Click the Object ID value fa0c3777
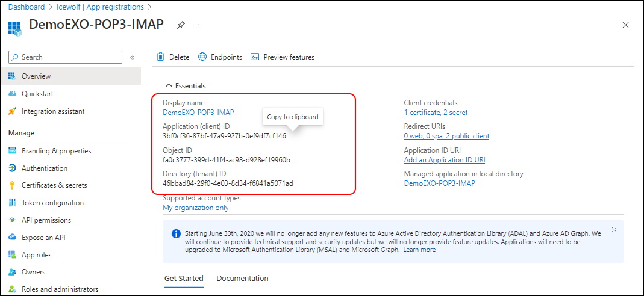This screenshot has width=644, height=296. [x=227, y=159]
